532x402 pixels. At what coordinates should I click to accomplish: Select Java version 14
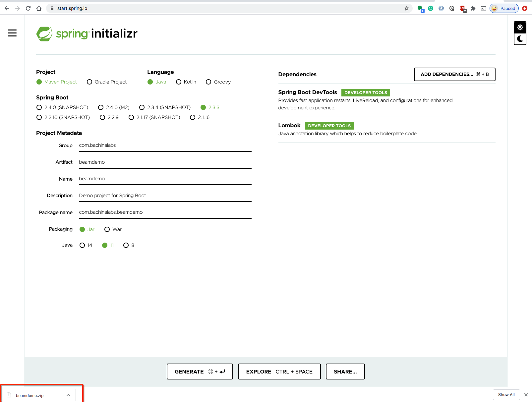[x=86, y=245]
